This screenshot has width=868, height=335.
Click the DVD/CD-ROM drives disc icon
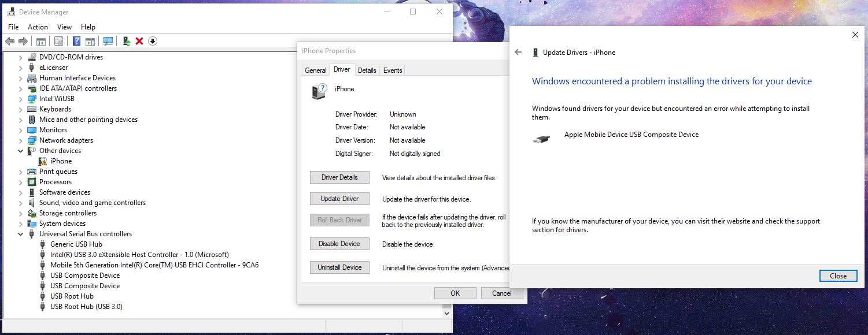32,57
